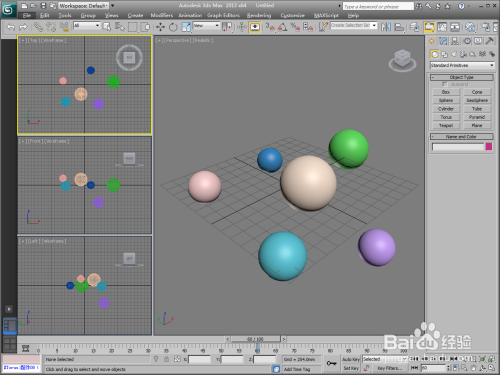Click the Set Keys large key icon
The height and width of the screenshot is (375, 500).
click(331, 363)
